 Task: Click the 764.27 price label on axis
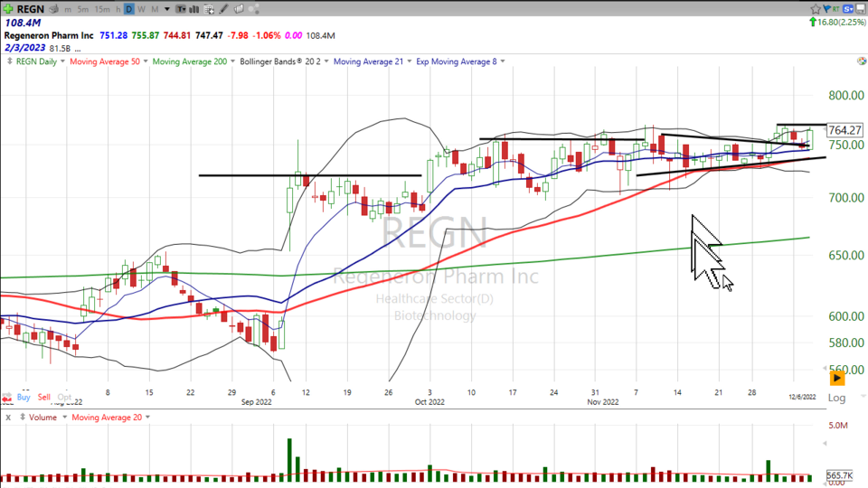coord(844,130)
